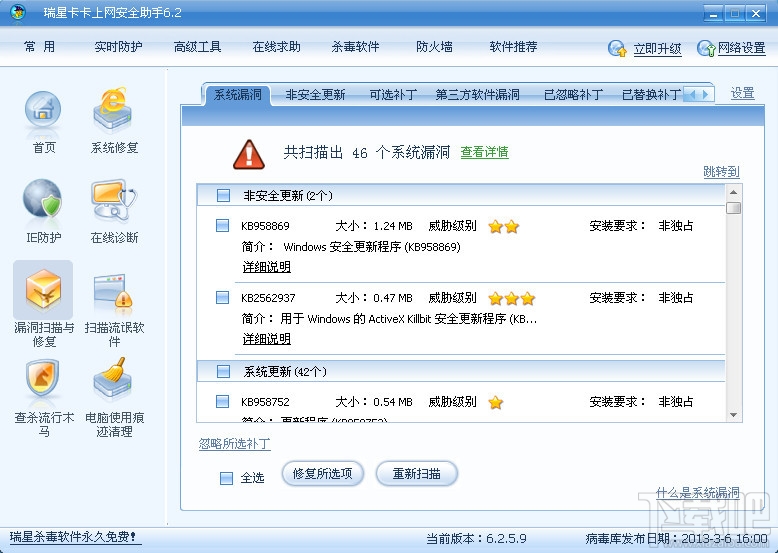Open the 什么是系统漏洞 help link
Viewport: 778px width, 553px height.
[698, 492]
